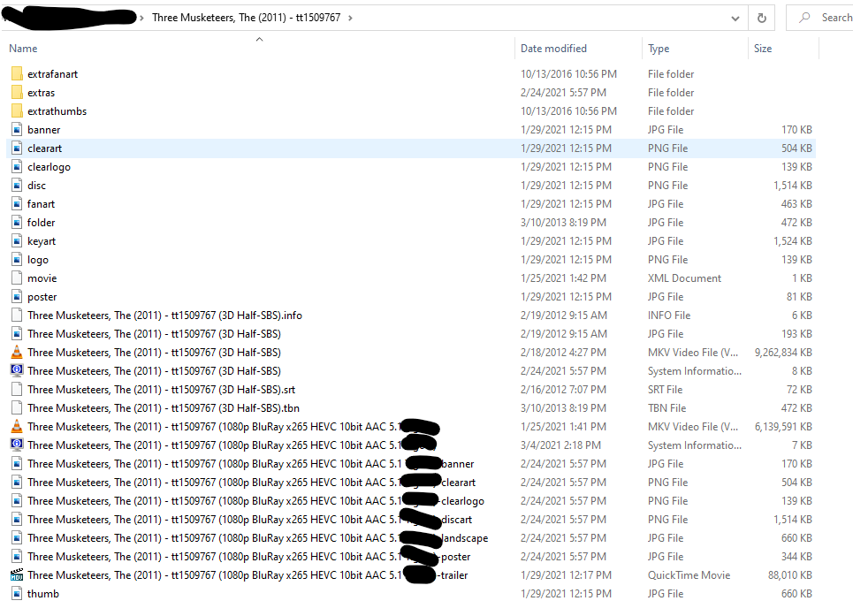Image resolution: width=853 pixels, height=616 pixels.
Task: Click the fanart image file icon
Action: pyautogui.click(x=17, y=203)
